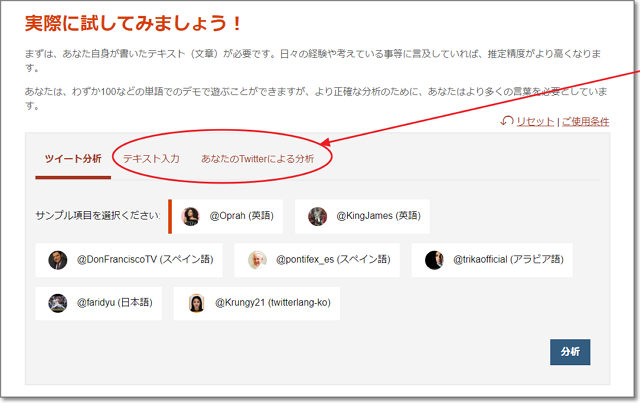Click the KingJames profile avatar
The width and height of the screenshot is (640, 403).
(x=317, y=216)
